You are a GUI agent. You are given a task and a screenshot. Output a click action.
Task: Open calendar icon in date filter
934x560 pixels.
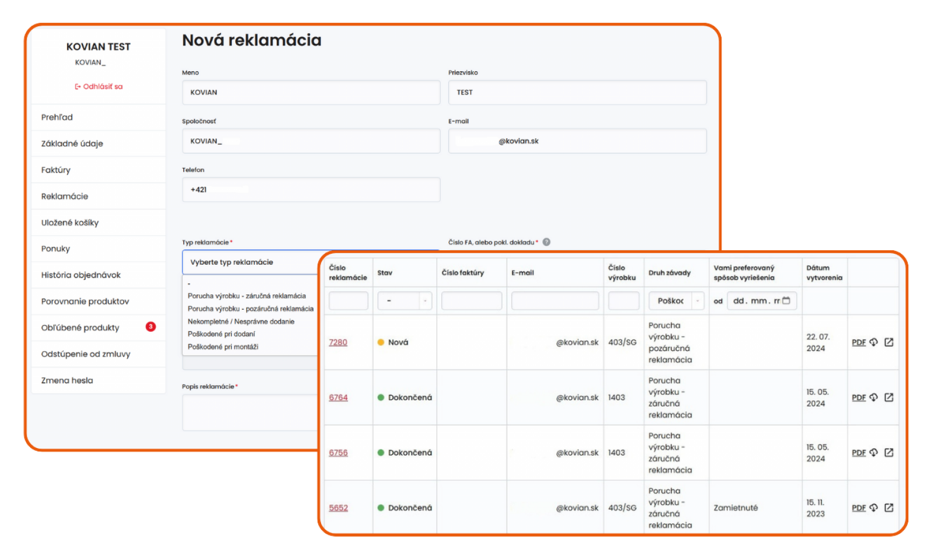[x=786, y=301]
